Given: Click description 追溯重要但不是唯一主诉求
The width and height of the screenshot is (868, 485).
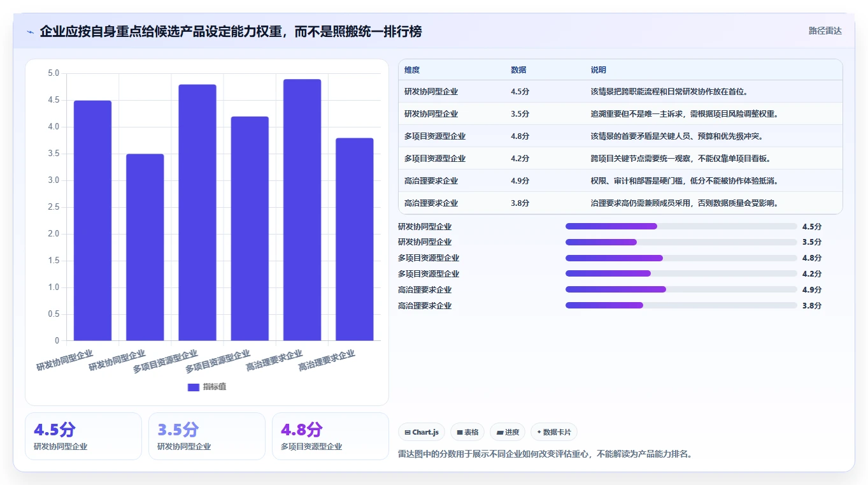Looking at the screenshot, I should [x=685, y=114].
